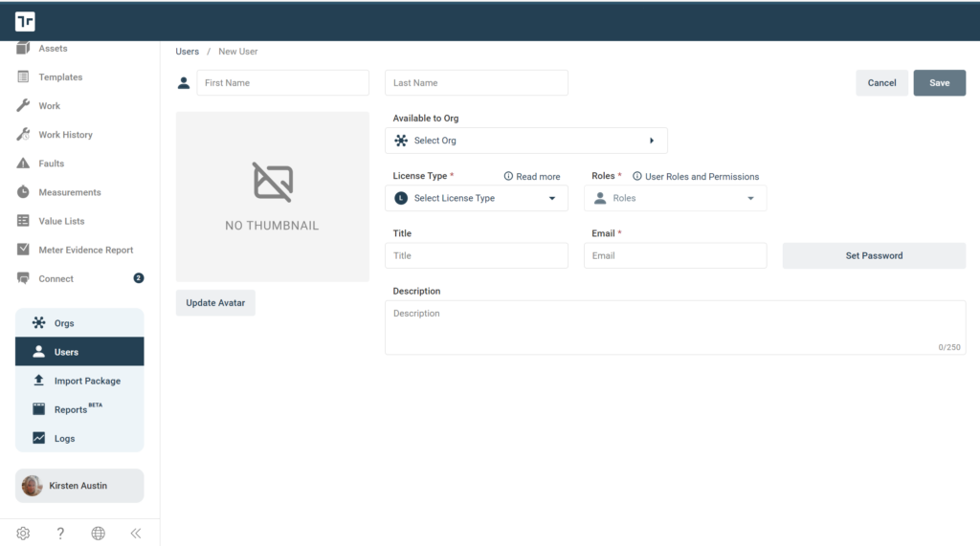Click the Meter Evidence Report checkmark icon
980x546 pixels.
pos(23,250)
